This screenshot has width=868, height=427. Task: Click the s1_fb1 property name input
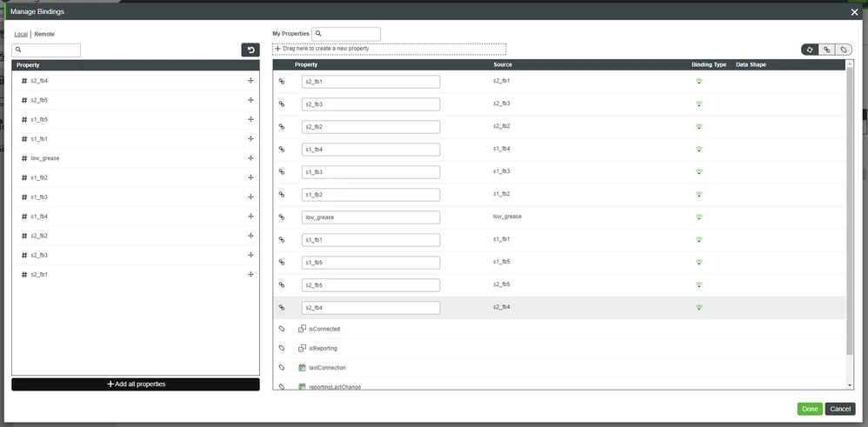pyautogui.click(x=371, y=240)
